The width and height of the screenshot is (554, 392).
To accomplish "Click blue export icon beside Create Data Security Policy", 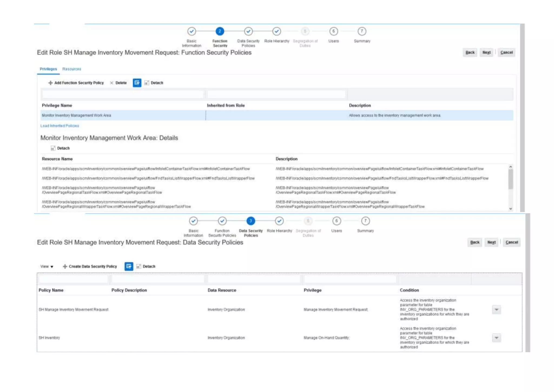I will click(129, 266).
